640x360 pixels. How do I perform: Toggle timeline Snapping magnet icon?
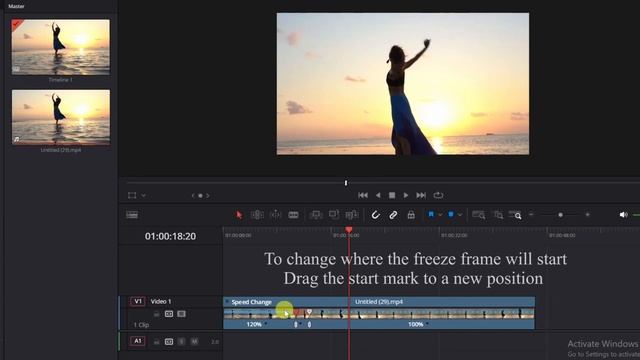375,215
